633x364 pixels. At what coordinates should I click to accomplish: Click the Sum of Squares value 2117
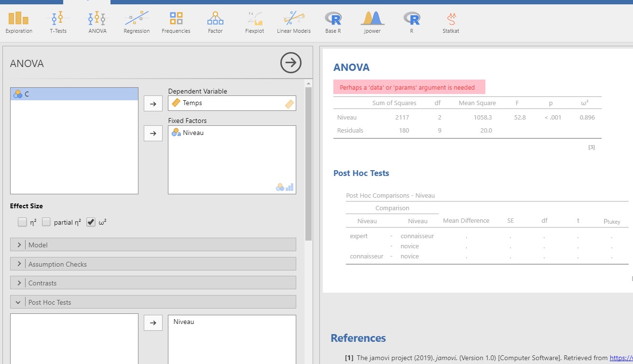401,117
